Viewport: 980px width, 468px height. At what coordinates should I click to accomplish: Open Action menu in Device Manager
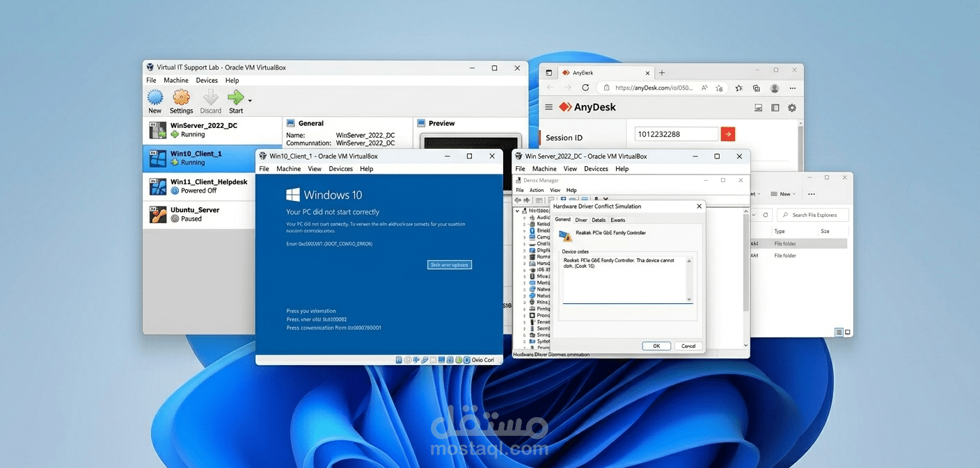pyautogui.click(x=537, y=190)
